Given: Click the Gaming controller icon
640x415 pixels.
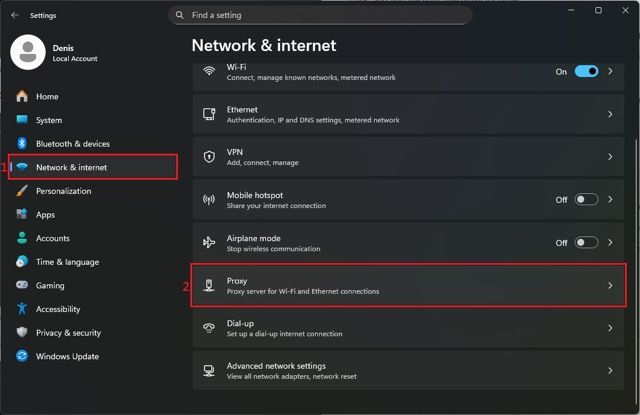Looking at the screenshot, I should (x=22, y=286).
